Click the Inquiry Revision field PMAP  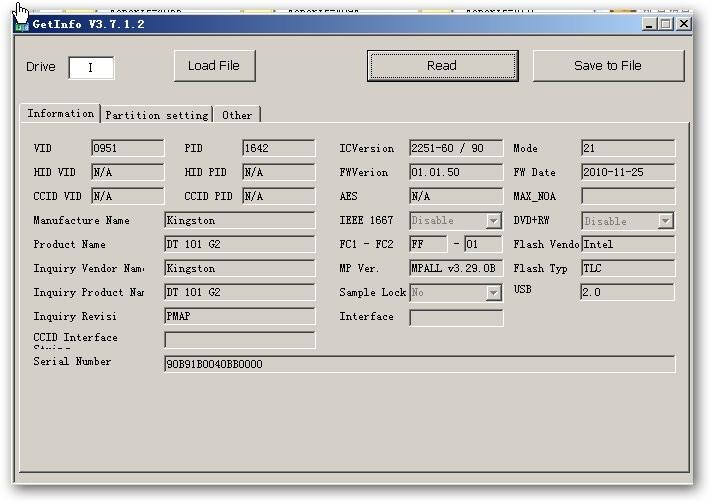(x=239, y=316)
